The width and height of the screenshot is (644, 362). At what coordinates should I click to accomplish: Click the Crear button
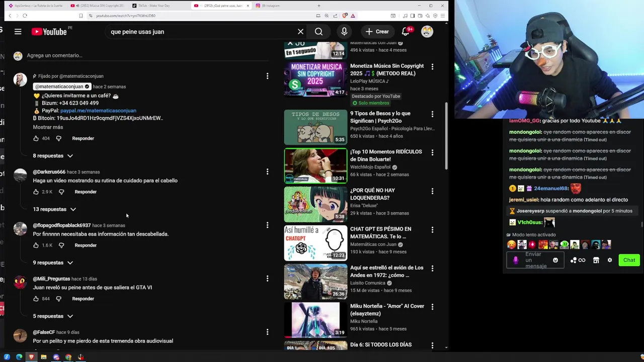pyautogui.click(x=377, y=32)
